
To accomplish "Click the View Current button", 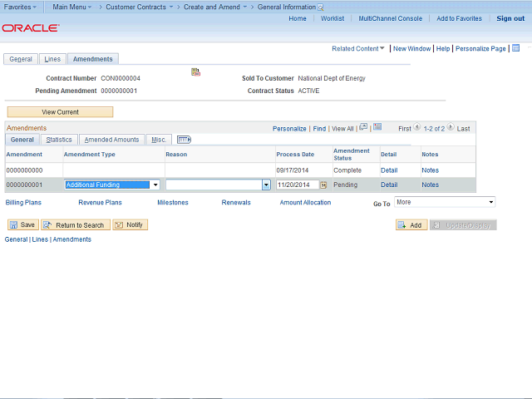I will 60,112.
